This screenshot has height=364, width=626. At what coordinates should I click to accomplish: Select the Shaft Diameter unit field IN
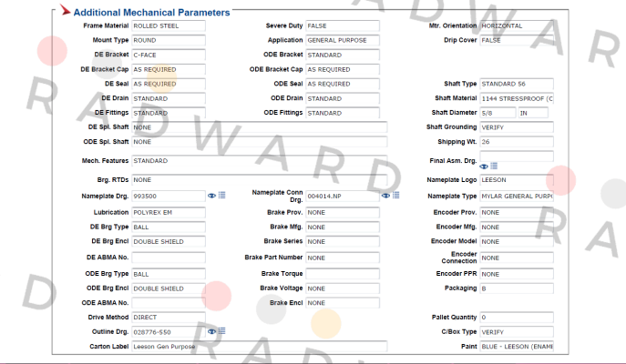point(533,113)
